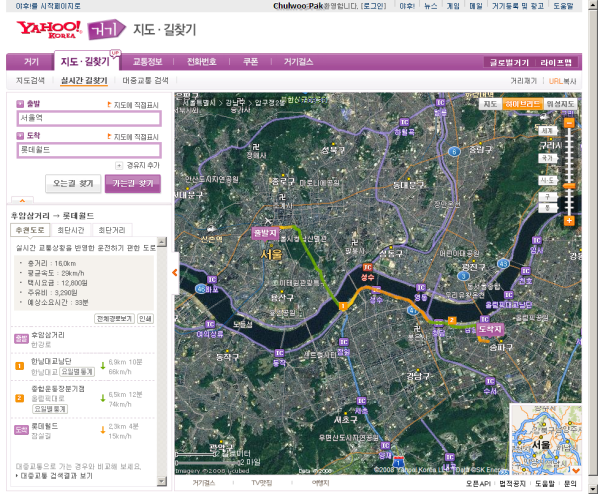The height and width of the screenshot is (494, 598).
Task: Click the orange step 1 icon in route list
Action: (x=19, y=366)
